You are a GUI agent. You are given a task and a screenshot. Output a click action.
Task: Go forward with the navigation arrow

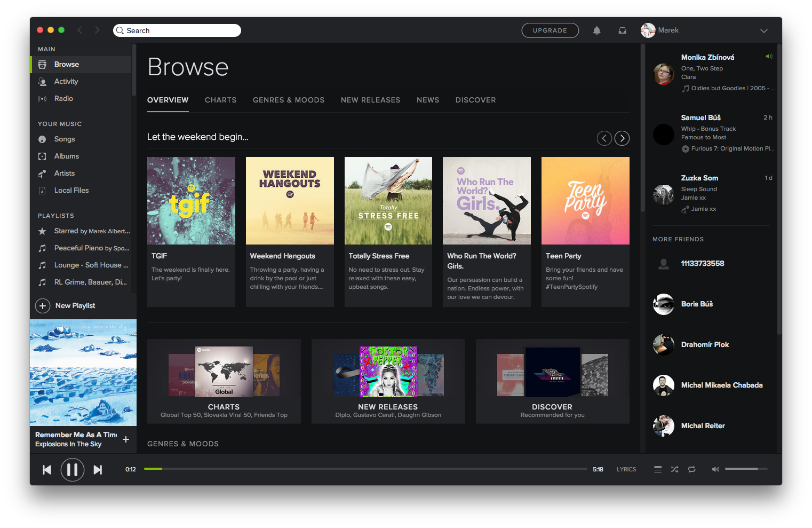[97, 30]
